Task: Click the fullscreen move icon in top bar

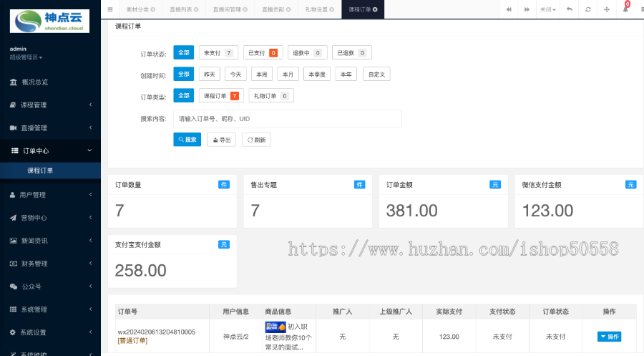Action: tap(607, 9)
